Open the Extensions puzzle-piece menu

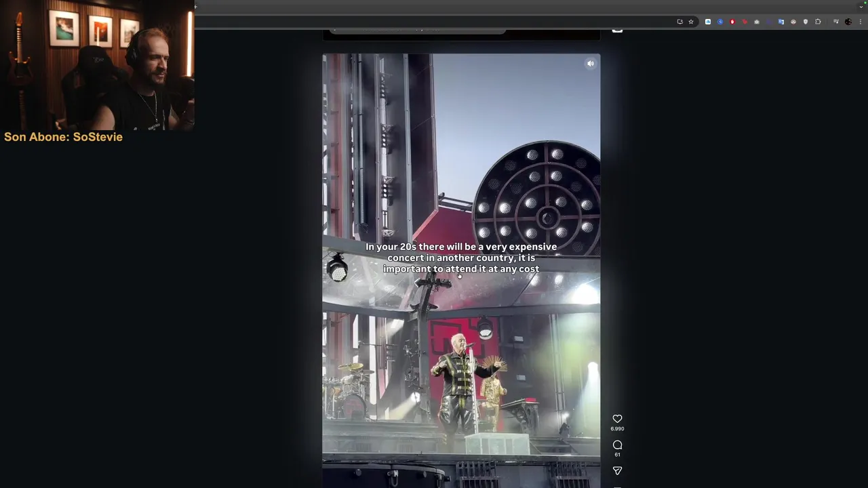coord(818,22)
